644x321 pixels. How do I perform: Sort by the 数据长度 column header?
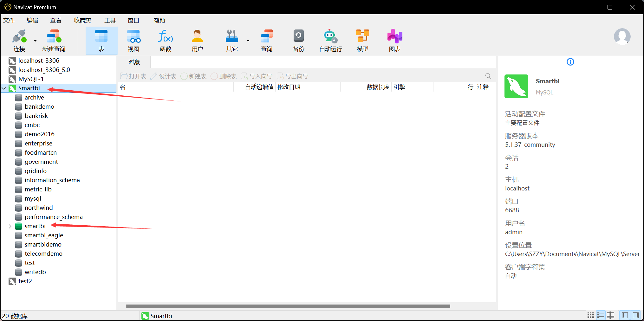tap(366, 87)
